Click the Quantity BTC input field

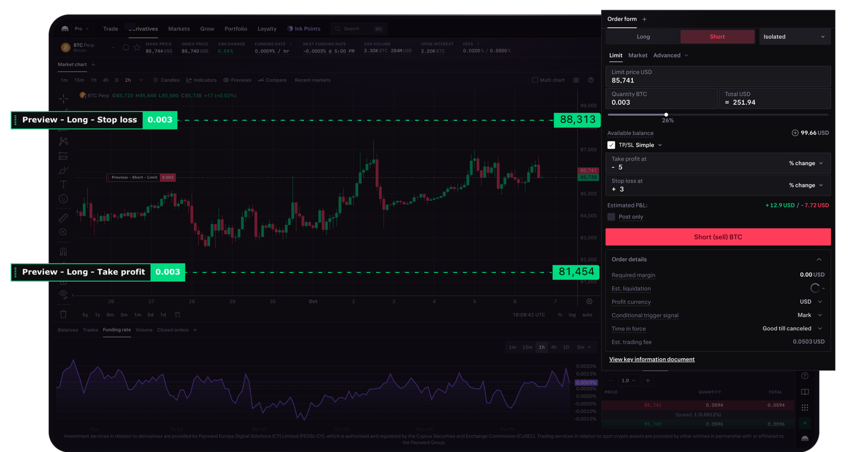[x=661, y=98]
